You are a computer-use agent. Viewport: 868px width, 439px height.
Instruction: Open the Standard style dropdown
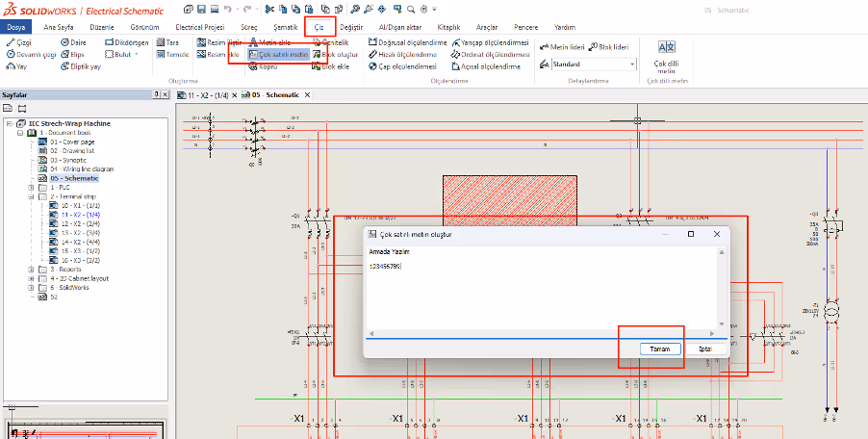click(x=632, y=65)
